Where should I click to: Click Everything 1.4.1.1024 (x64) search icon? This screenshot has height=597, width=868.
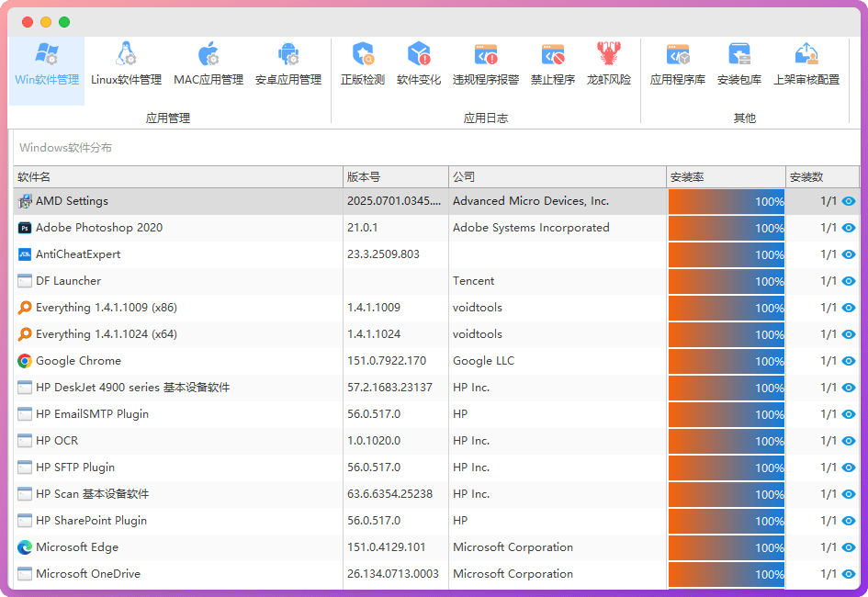25,334
